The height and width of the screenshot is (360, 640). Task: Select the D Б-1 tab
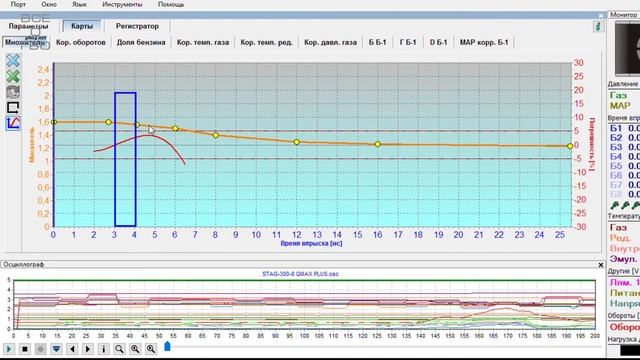(438, 42)
